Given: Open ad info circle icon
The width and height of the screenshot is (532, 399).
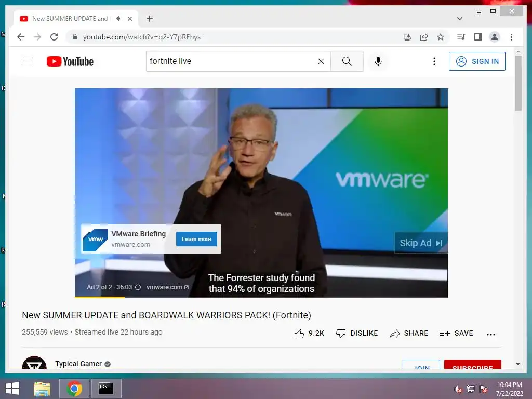Looking at the screenshot, I should tap(138, 287).
